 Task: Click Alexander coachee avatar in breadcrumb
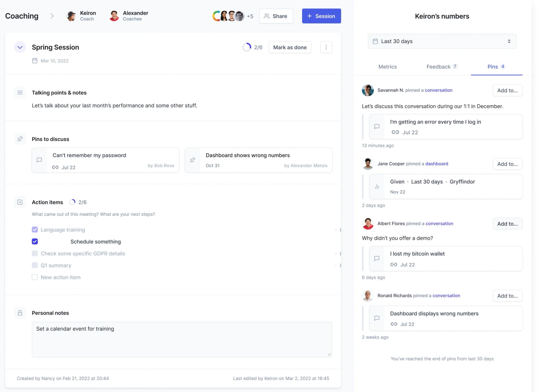(x=114, y=16)
